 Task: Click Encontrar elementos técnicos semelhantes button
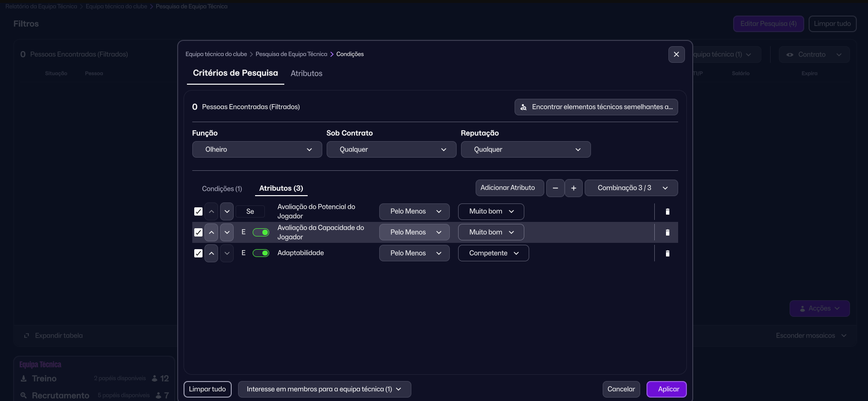596,107
